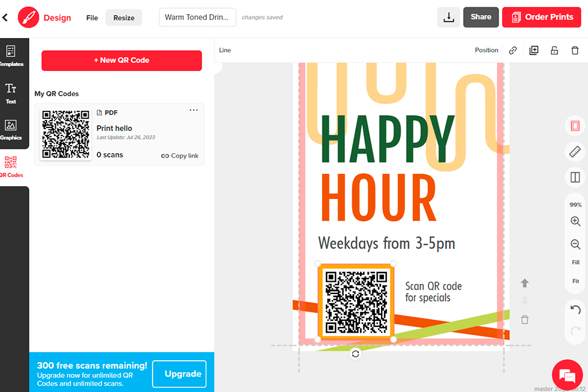Go back using the left arrow
This screenshot has height=392, width=588.
pos(6,17)
